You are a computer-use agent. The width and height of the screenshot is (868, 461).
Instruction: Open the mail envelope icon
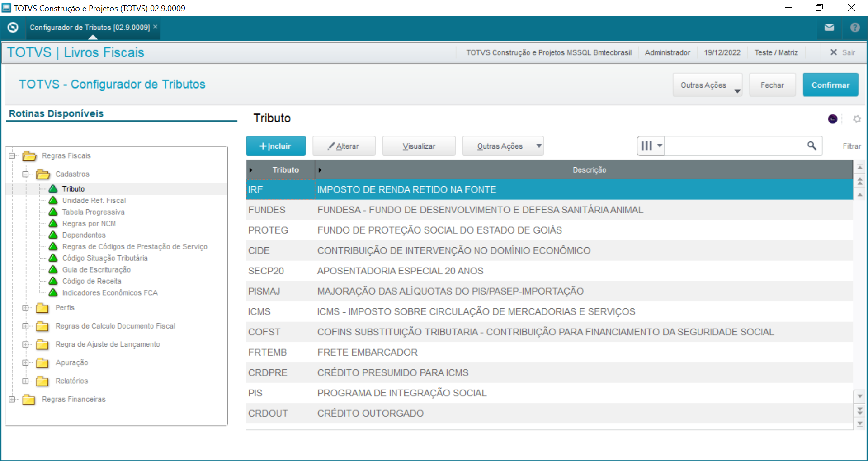[829, 28]
